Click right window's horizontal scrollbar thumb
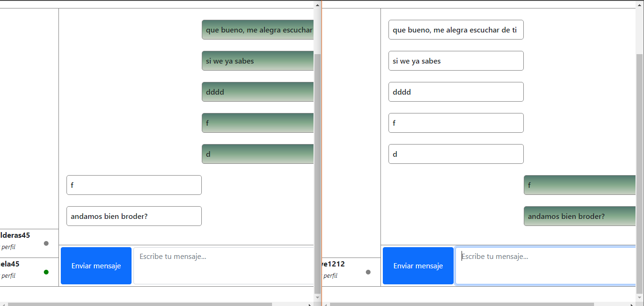Viewport: 644px width, 306px height. coord(462,304)
